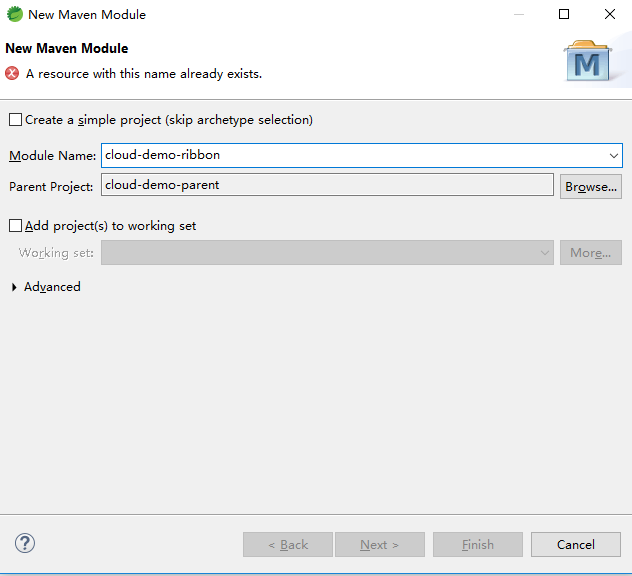Click the red error icon beside the message
The height and width of the screenshot is (576, 632).
(12, 74)
